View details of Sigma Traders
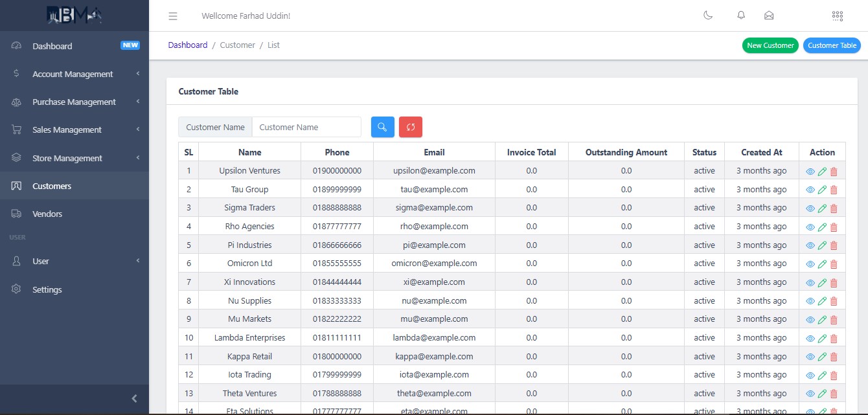 click(x=810, y=208)
